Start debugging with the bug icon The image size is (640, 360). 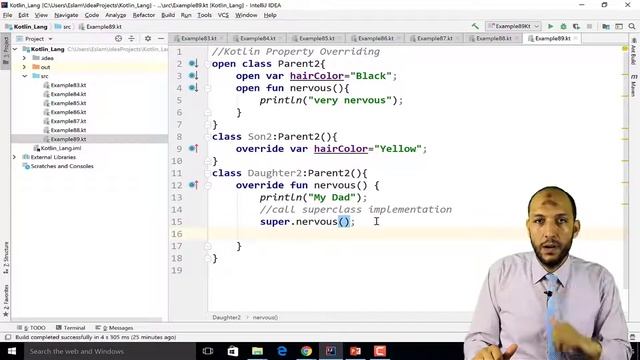[x=563, y=26]
